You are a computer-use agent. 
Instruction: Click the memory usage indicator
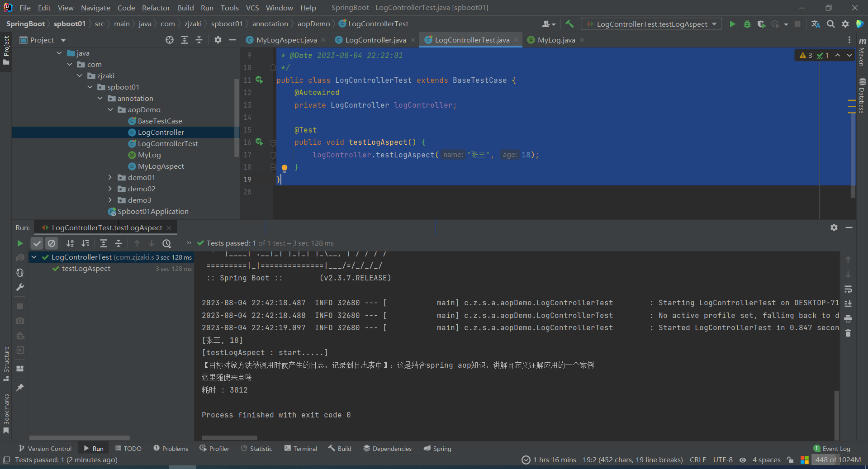click(x=838, y=460)
